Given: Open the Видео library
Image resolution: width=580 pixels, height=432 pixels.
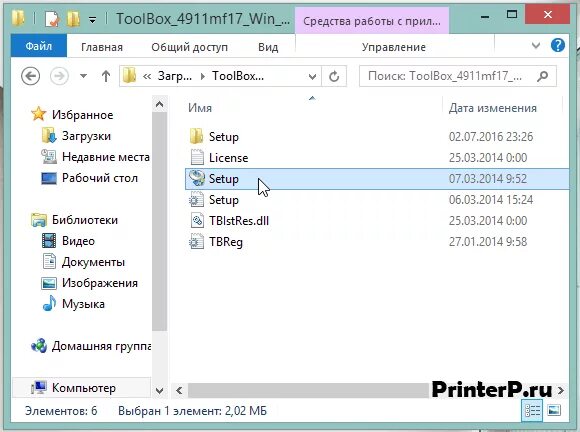Looking at the screenshot, I should (78, 241).
